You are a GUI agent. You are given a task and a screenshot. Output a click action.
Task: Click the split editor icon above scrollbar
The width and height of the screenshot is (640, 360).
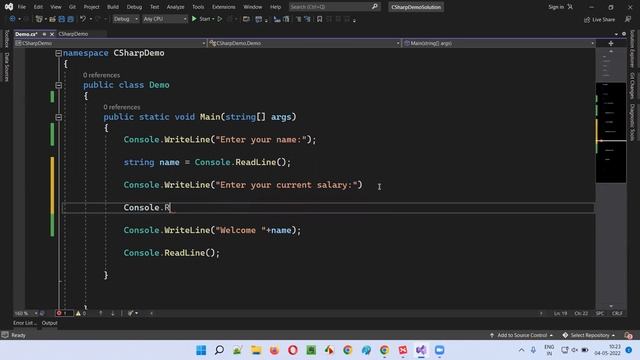point(611,43)
